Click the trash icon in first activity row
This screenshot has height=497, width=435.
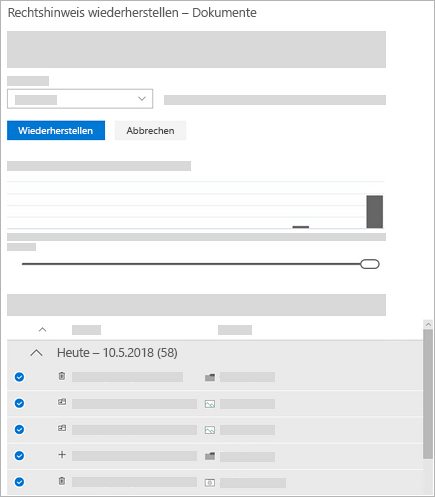pyautogui.click(x=62, y=376)
